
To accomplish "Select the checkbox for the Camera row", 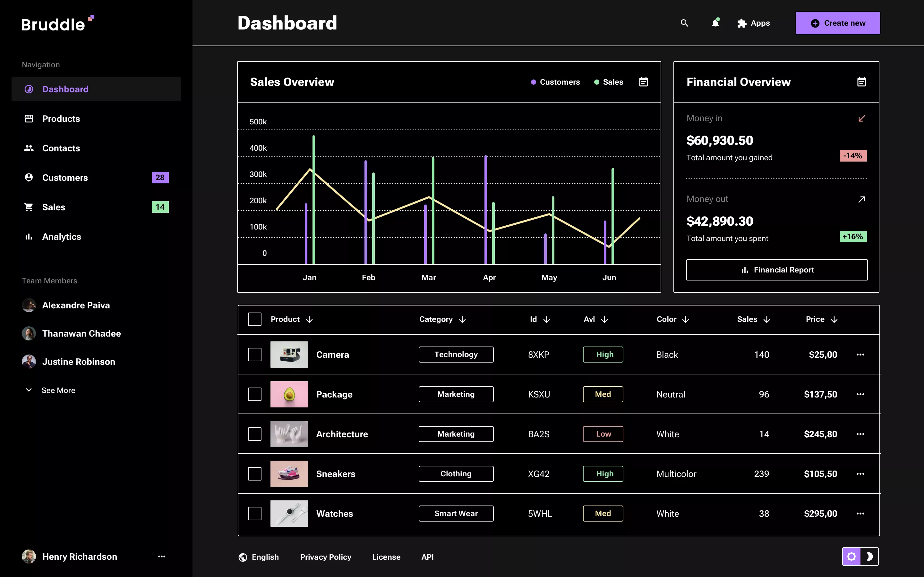I will point(255,354).
